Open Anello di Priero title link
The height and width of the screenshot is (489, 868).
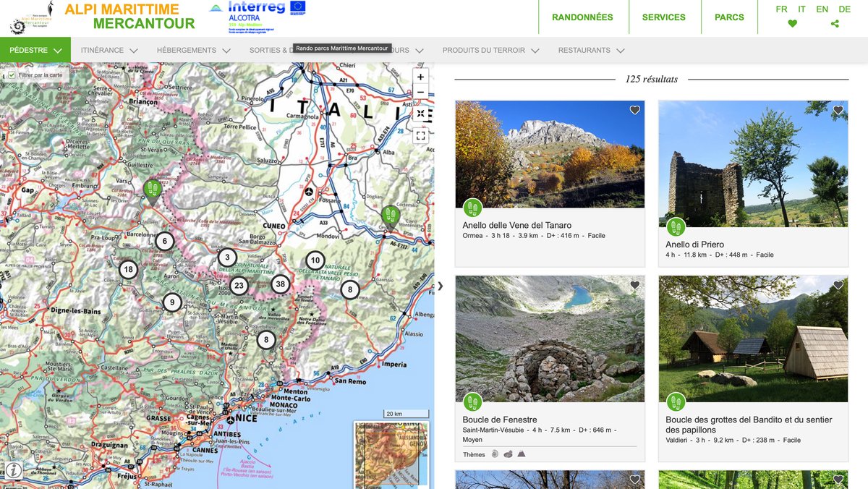(x=695, y=244)
